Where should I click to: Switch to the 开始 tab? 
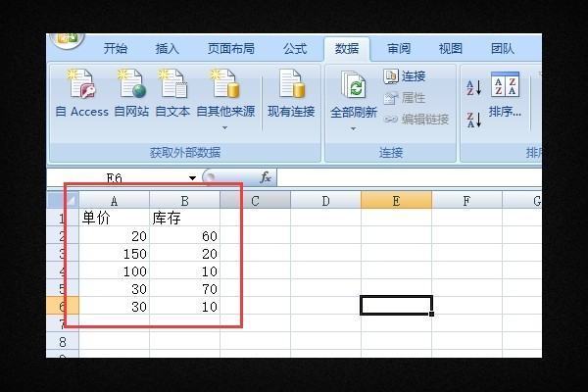click(115, 48)
